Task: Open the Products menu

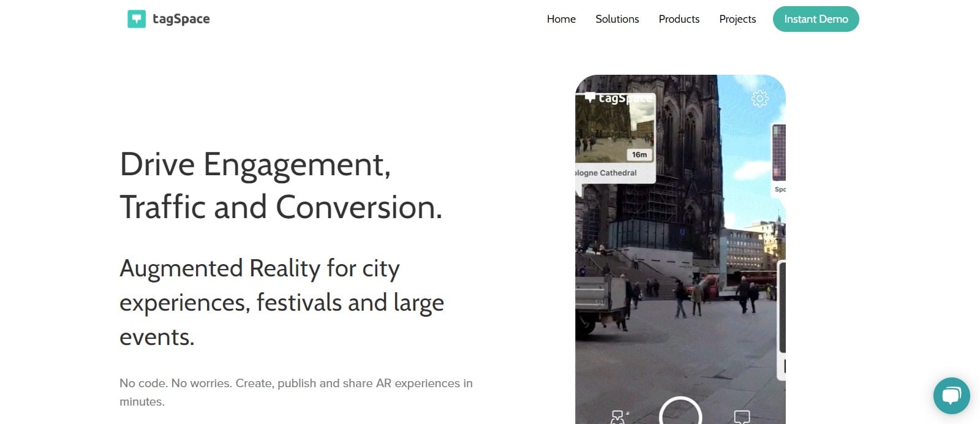Action: pyautogui.click(x=679, y=19)
